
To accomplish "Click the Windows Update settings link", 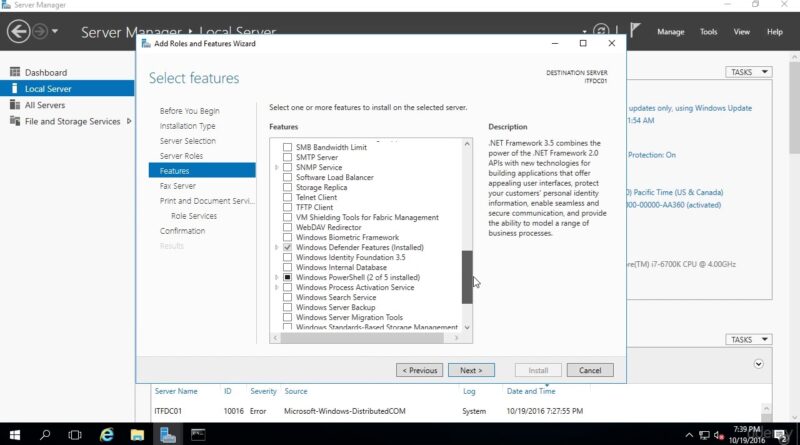I will point(690,108).
